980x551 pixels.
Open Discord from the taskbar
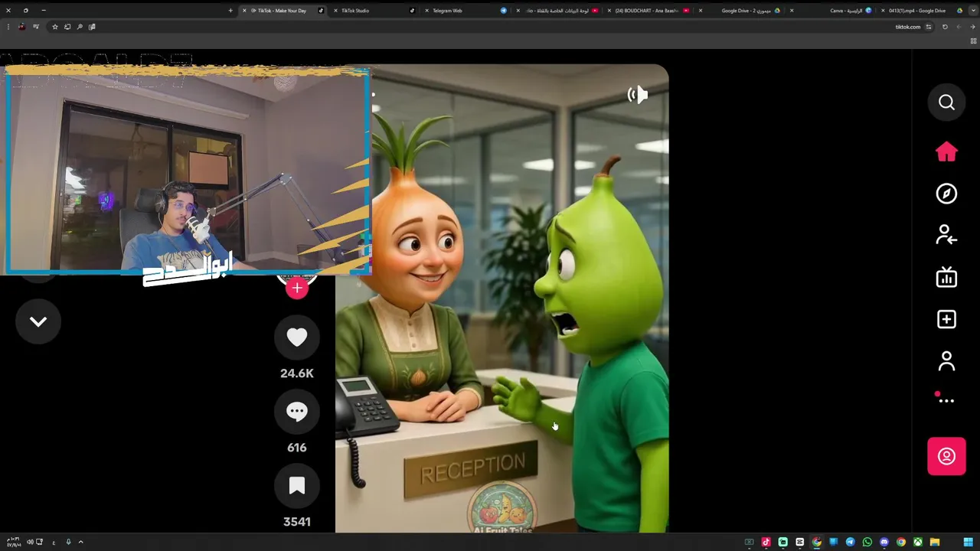[x=884, y=543]
